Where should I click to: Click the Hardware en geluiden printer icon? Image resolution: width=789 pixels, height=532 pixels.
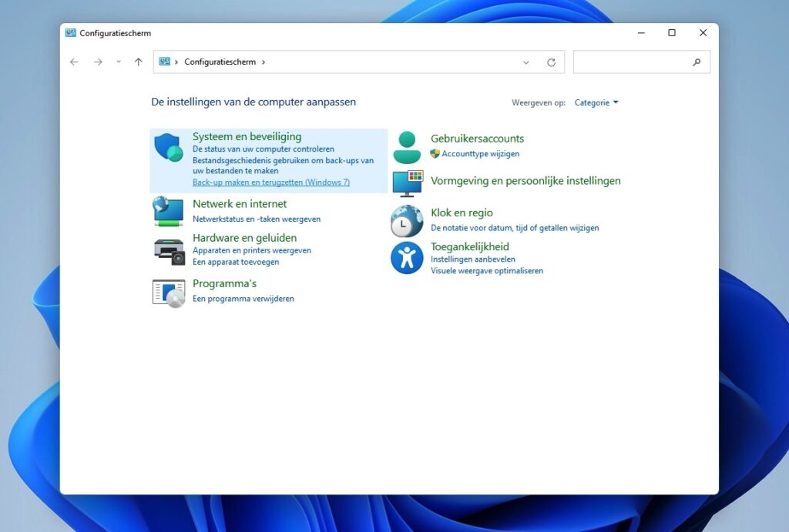(x=169, y=252)
